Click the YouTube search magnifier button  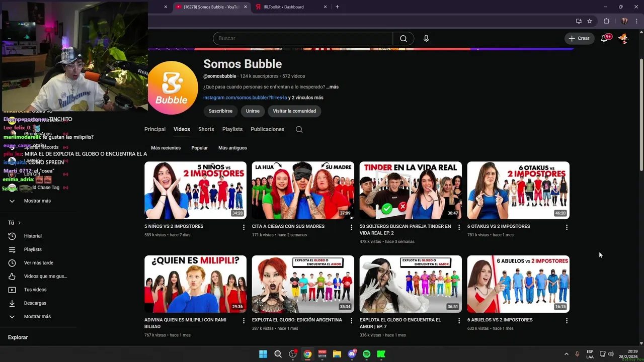point(404,39)
